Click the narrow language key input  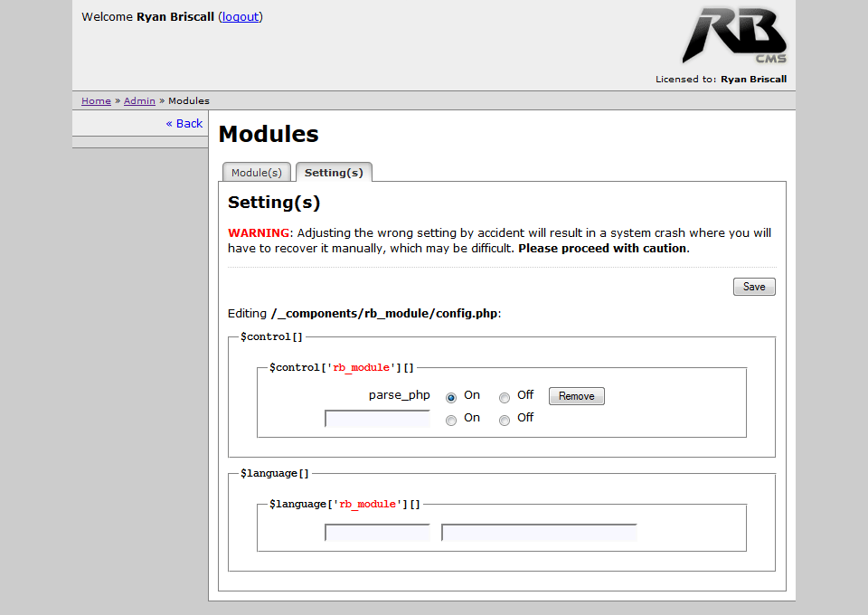(377, 533)
